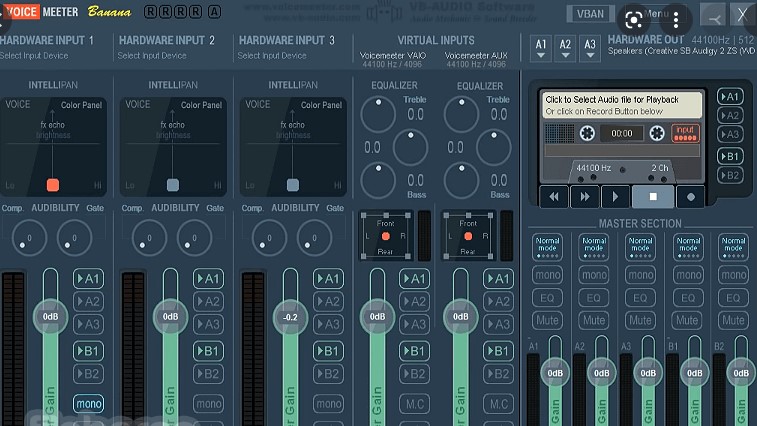Open A3 hardware output device dropdown
The image size is (757, 426).
tap(590, 48)
